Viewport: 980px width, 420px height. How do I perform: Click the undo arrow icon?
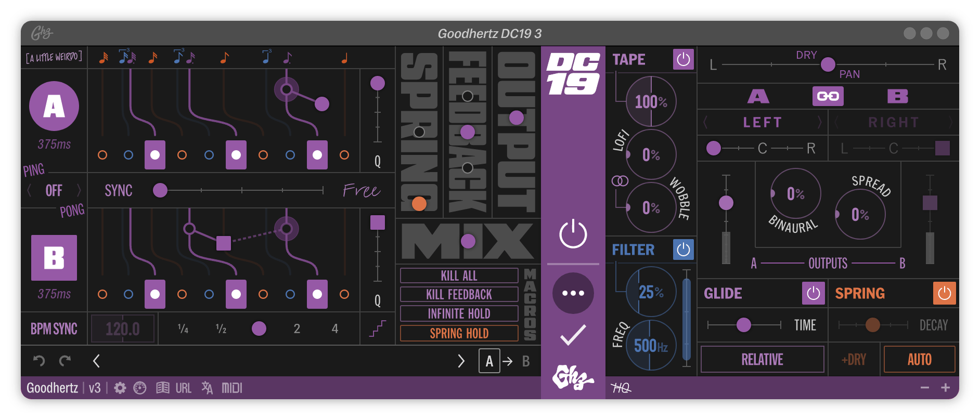click(x=39, y=360)
